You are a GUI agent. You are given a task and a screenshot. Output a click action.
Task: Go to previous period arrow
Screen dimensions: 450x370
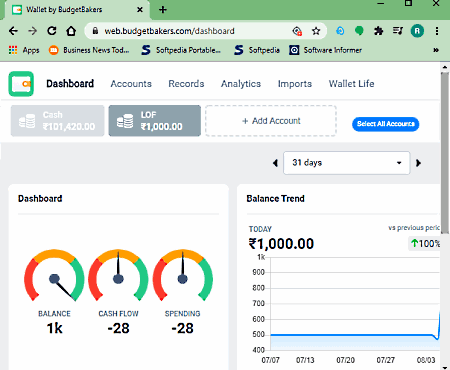(275, 163)
